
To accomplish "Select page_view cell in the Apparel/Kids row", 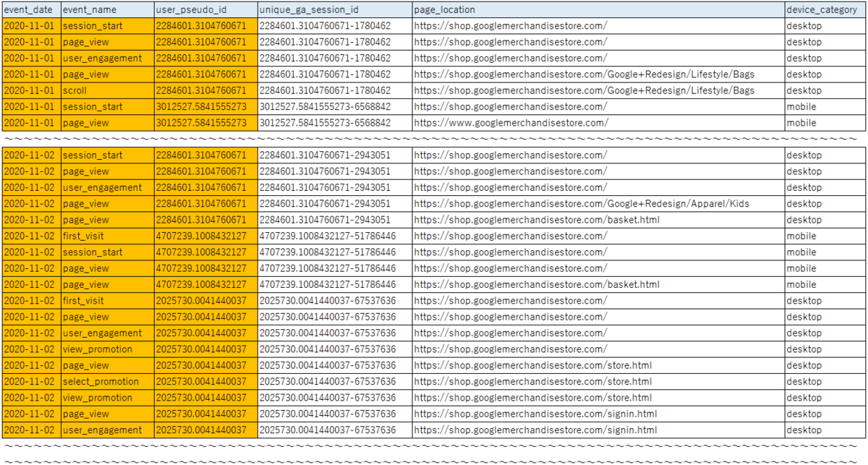I will click(107, 204).
